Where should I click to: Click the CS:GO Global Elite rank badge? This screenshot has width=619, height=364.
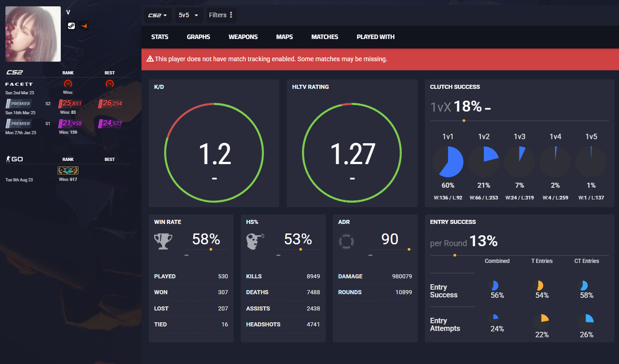(68, 170)
